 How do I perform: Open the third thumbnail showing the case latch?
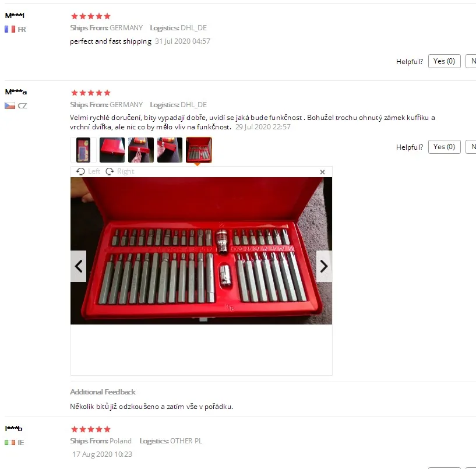pyautogui.click(x=141, y=150)
